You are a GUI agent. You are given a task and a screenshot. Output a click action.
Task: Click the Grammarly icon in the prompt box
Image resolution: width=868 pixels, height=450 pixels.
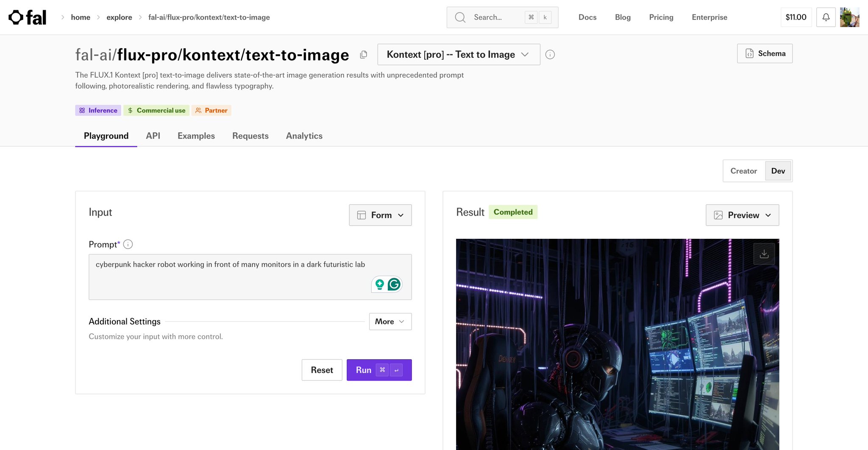(x=394, y=284)
